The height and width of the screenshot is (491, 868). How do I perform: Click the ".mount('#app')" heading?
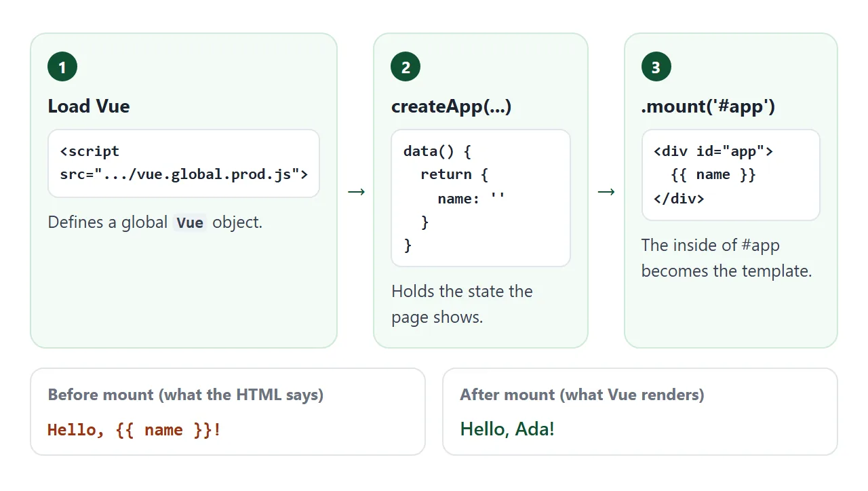click(708, 106)
